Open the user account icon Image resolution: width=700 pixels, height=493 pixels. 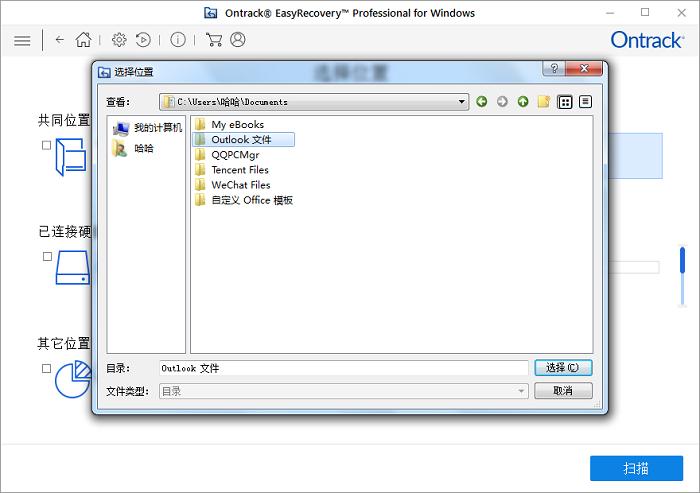click(x=238, y=40)
